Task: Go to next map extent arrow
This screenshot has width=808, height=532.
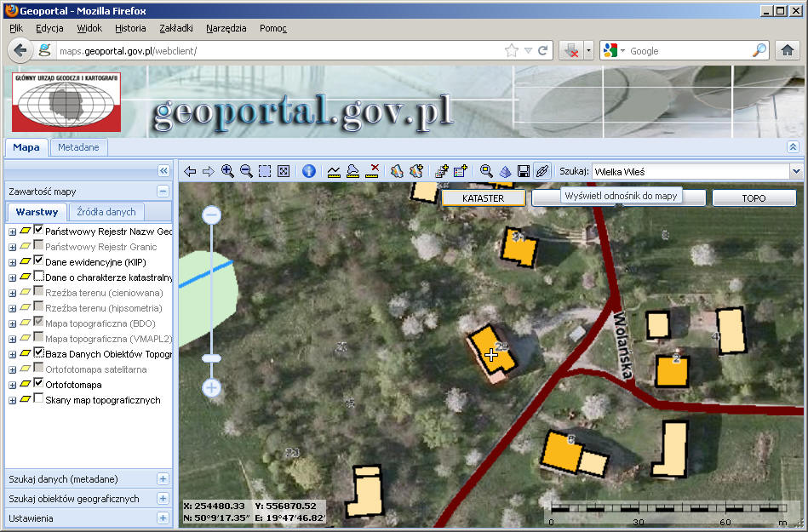Action: (x=209, y=171)
